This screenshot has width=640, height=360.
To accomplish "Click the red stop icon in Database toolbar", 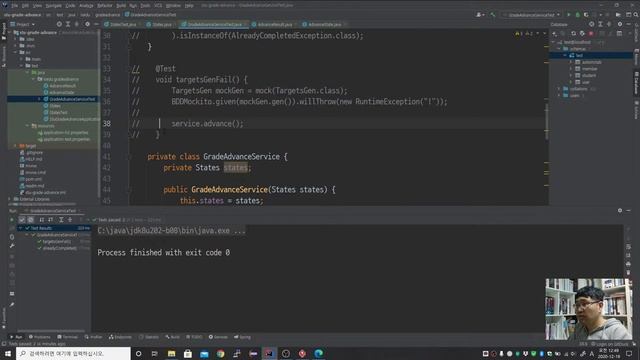I will [x=591, y=33].
